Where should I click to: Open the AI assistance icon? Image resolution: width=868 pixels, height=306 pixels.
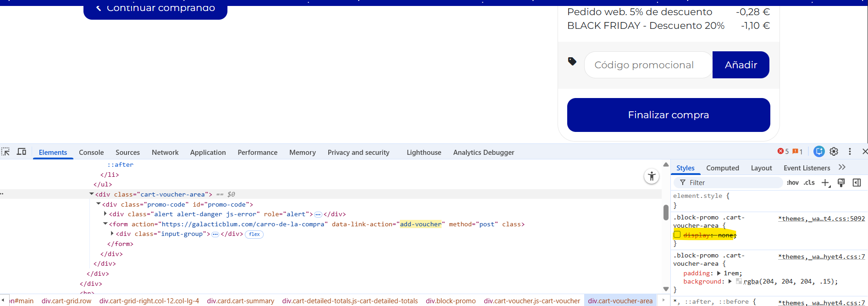pyautogui.click(x=819, y=152)
